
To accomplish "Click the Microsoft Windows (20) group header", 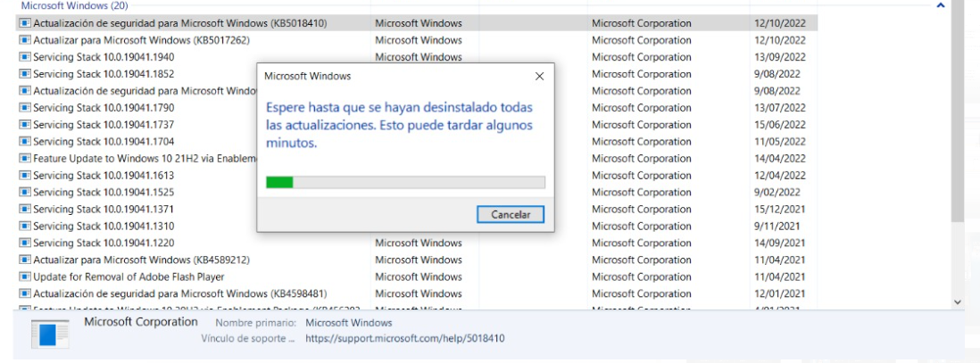I will (x=74, y=5).
